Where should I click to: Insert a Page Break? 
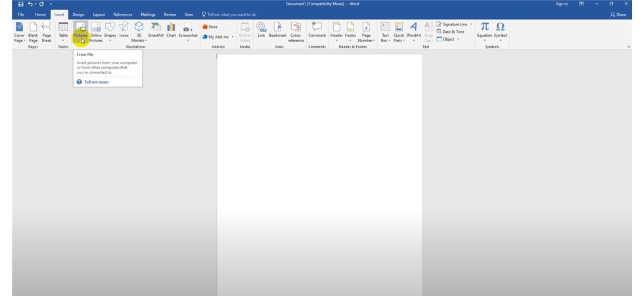[x=47, y=30]
